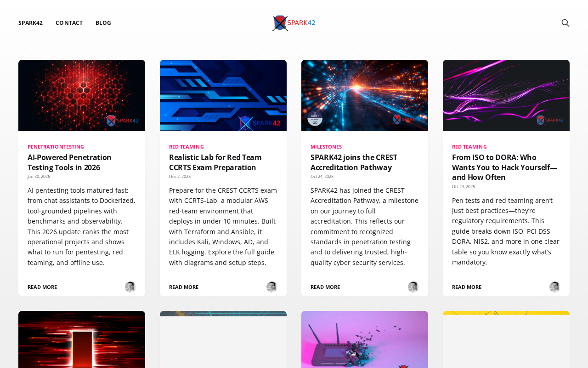Image resolution: width=588 pixels, height=368 pixels.
Task: Open article title AI-Powered Penetration Testing Tools in 2026
Action: pos(69,162)
